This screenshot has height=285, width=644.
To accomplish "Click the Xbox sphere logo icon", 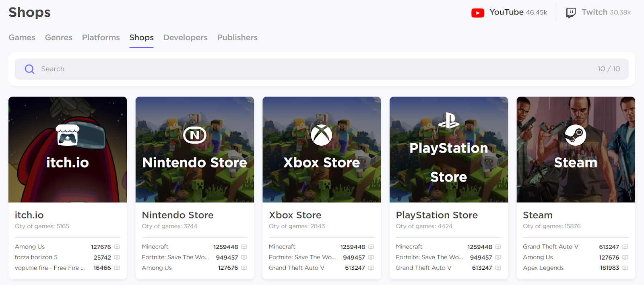I will [x=322, y=135].
